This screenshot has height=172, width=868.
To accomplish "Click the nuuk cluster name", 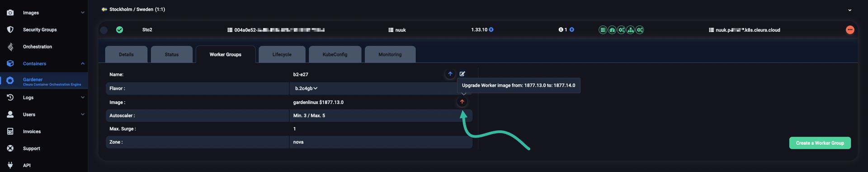I will [401, 30].
